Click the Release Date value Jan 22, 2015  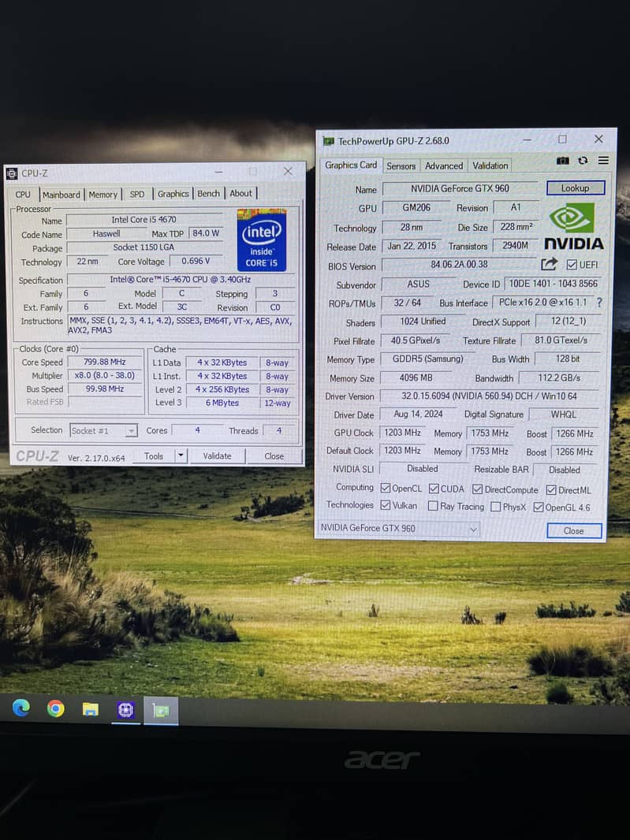pyautogui.click(x=412, y=246)
